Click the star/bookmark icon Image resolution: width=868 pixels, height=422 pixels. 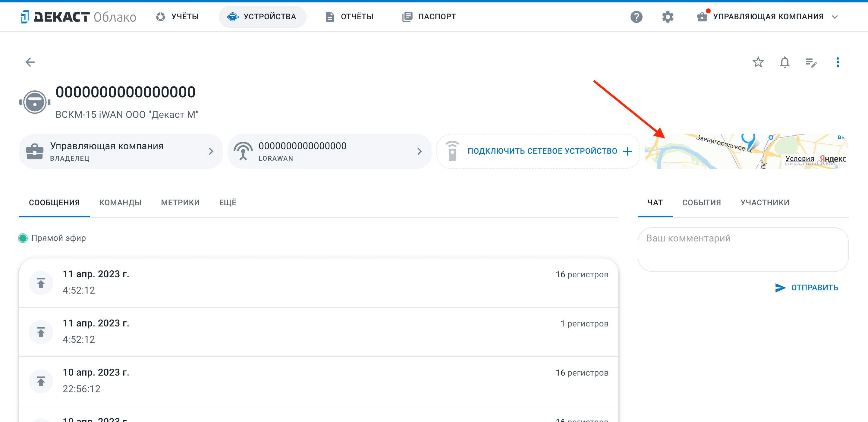(757, 61)
